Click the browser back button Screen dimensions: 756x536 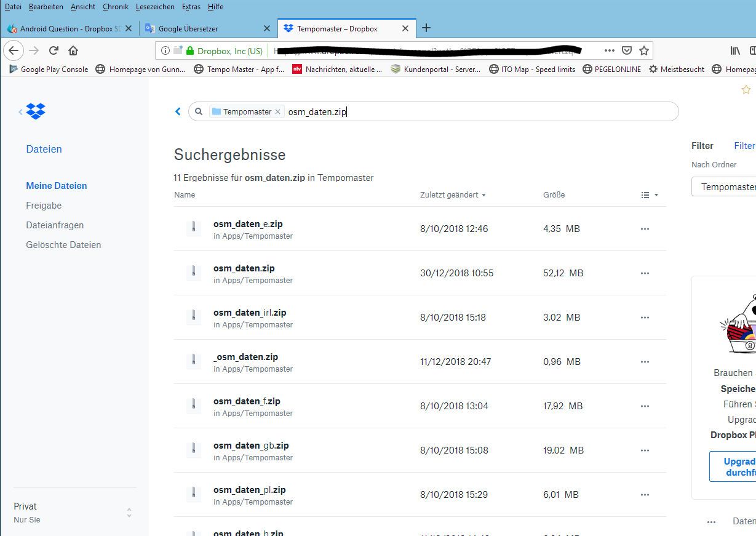click(14, 50)
